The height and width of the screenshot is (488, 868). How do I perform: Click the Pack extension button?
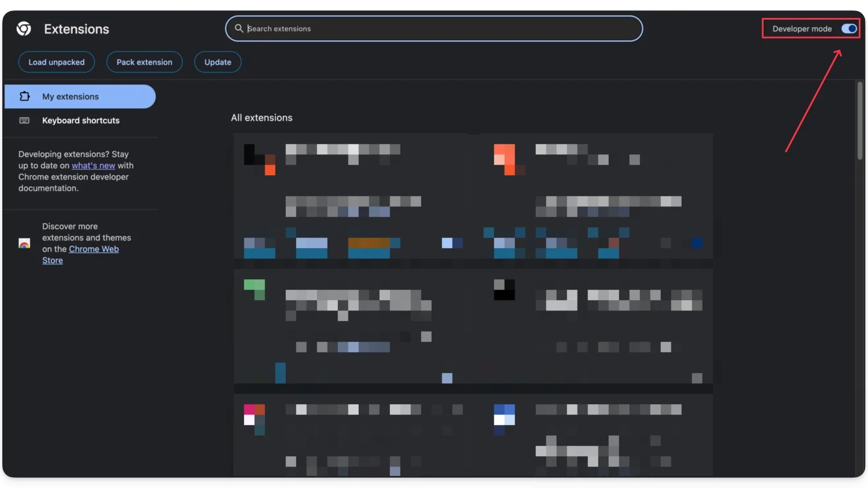(x=144, y=62)
